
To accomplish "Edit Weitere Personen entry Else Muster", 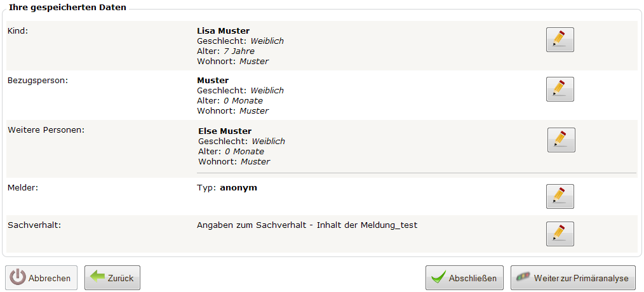I will [x=561, y=140].
